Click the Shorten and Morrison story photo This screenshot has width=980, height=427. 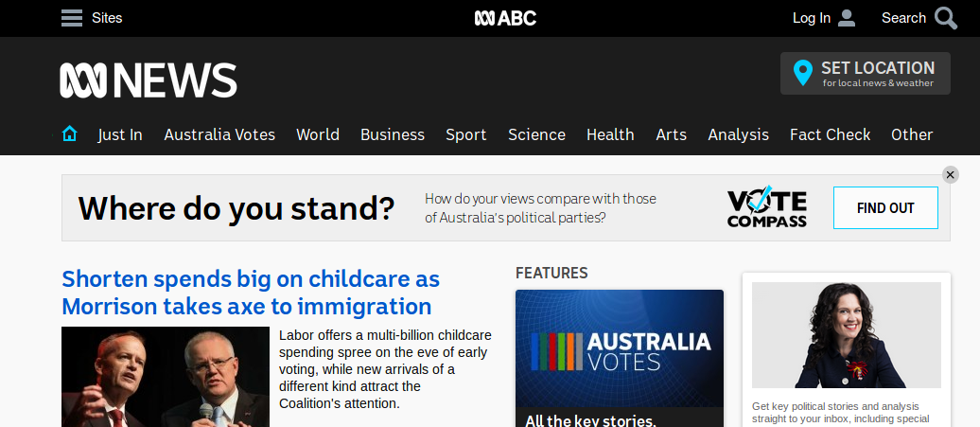pos(165,377)
